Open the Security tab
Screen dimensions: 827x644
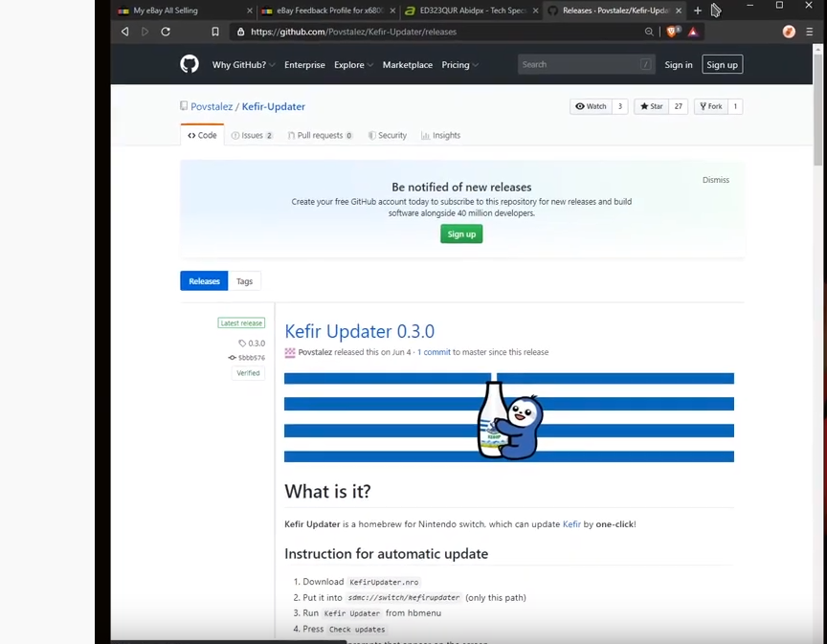click(388, 135)
